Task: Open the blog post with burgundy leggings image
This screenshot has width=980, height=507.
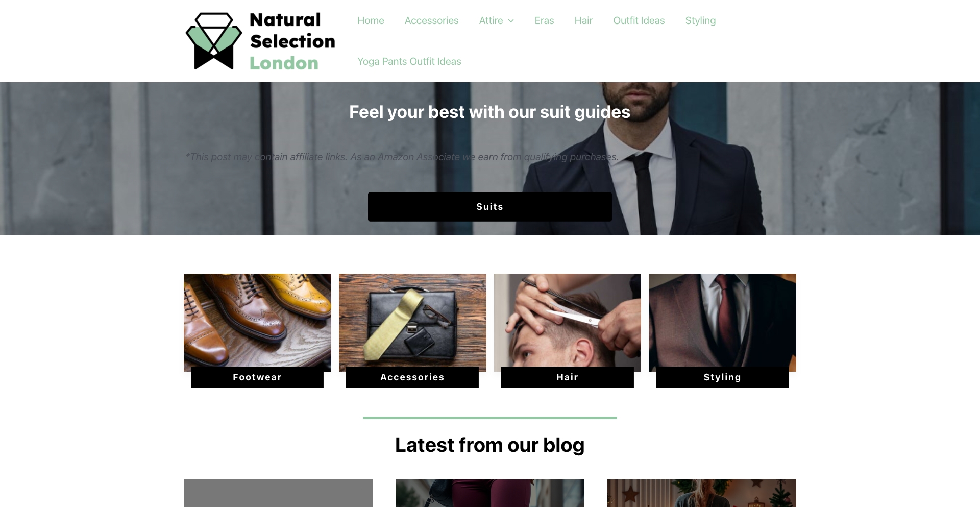Action: 490,493
